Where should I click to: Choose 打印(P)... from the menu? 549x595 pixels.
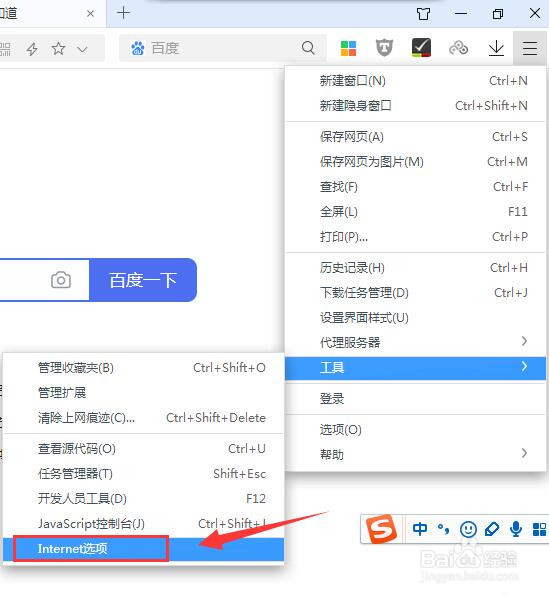point(415,237)
